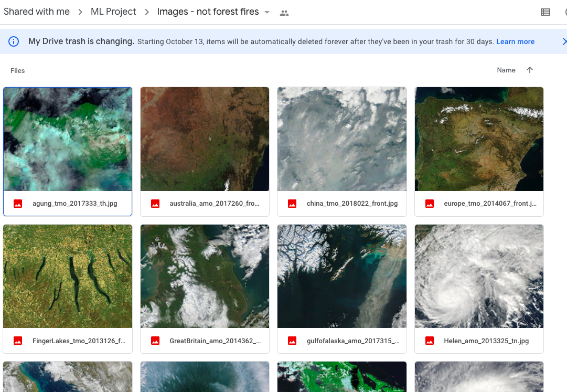The height and width of the screenshot is (392, 567).
Task: Click the shared folder people icon
Action: coord(284,13)
